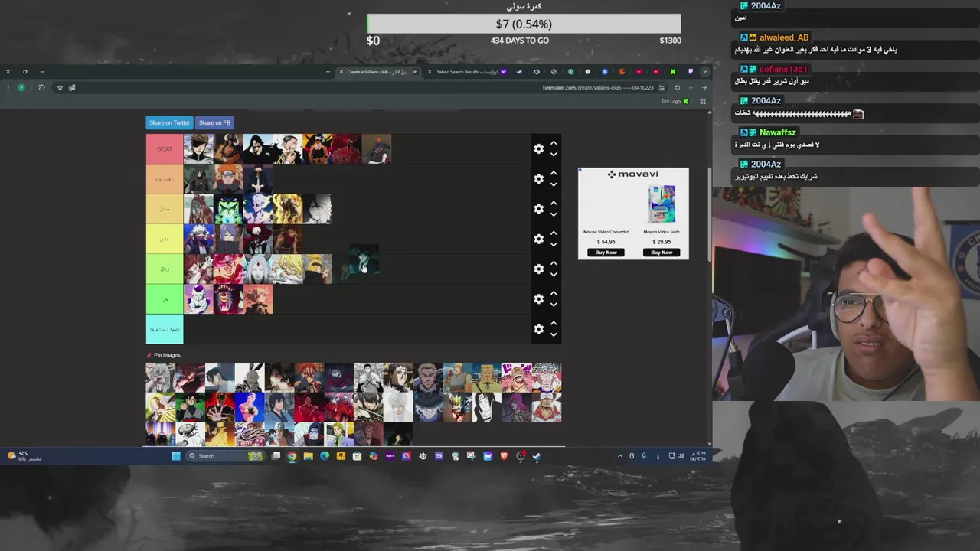The width and height of the screenshot is (980, 551).
Task: Click chat username sofiane13d1
Action: 784,69
